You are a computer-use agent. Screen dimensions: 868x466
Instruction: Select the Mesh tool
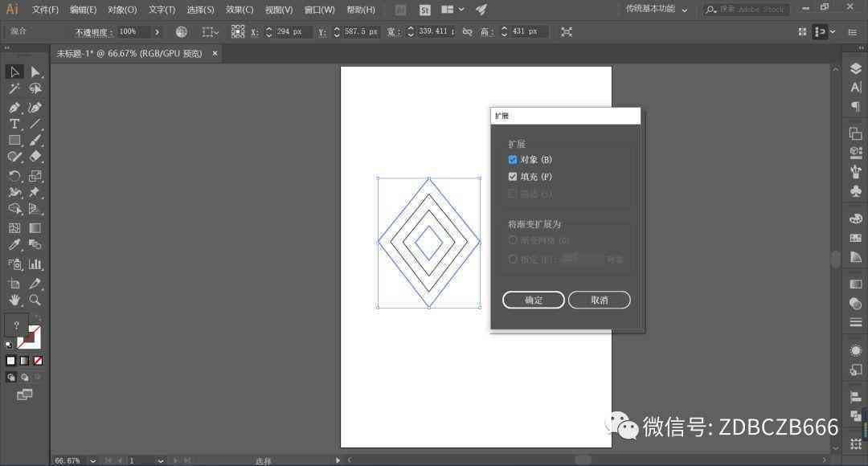[14, 228]
